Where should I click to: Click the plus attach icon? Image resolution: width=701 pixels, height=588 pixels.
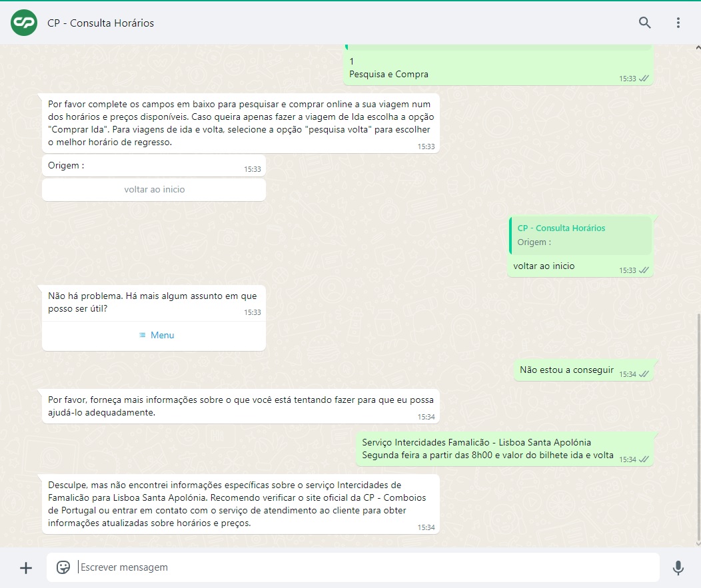point(26,567)
